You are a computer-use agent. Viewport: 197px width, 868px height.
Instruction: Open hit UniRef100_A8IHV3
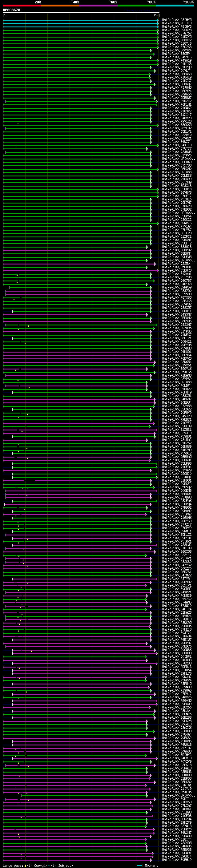click(x=177, y=26)
